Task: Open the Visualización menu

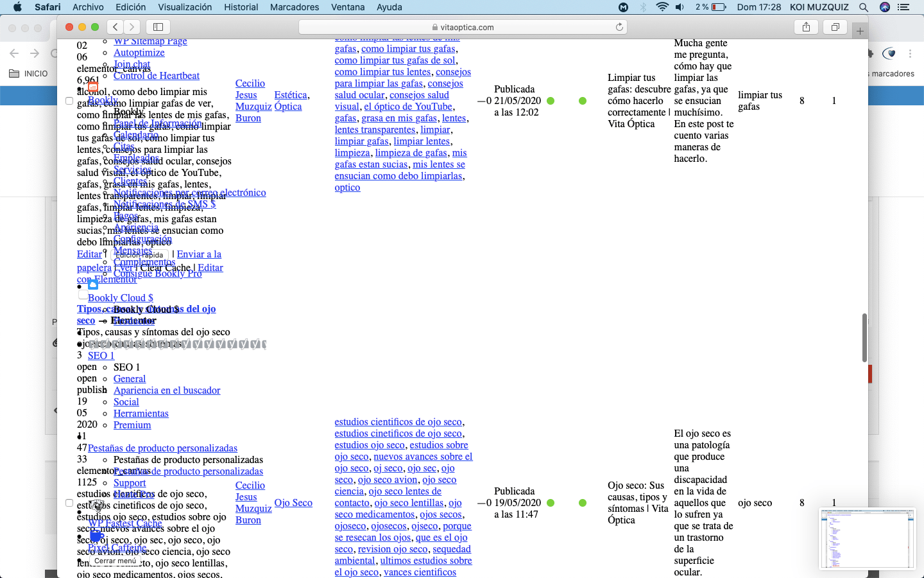Action: click(x=185, y=7)
